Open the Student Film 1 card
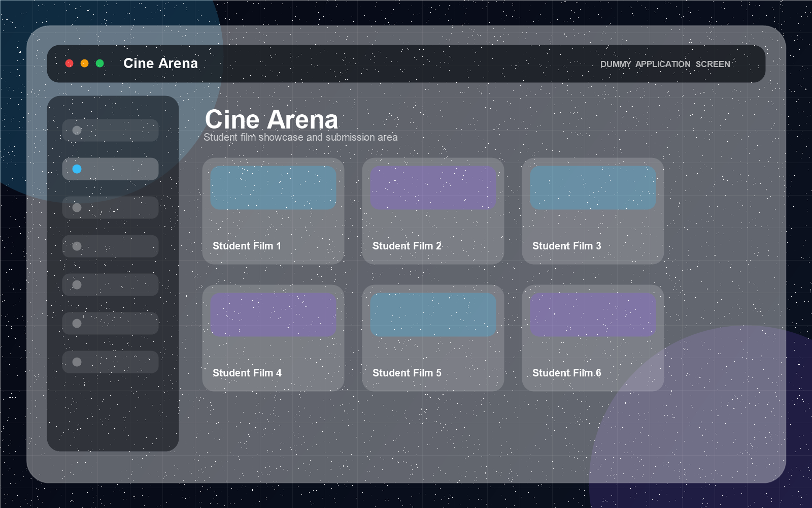The width and height of the screenshot is (812, 508). click(273, 211)
